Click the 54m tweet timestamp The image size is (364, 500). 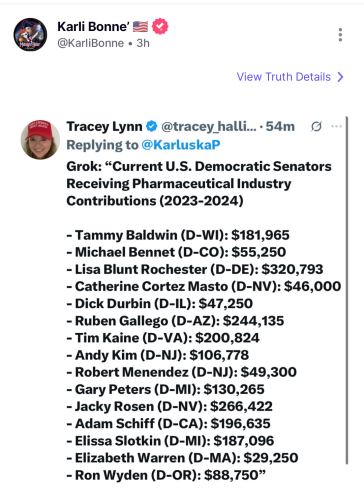point(280,126)
